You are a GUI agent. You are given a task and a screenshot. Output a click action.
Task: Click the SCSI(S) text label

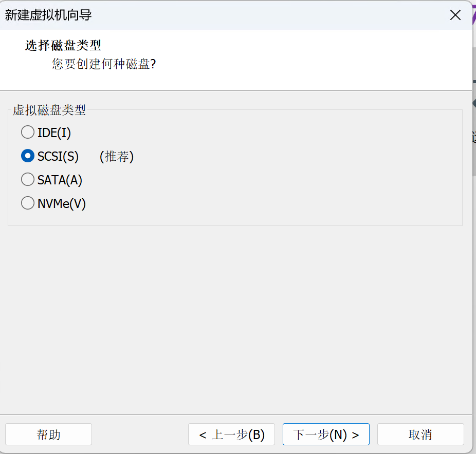(x=58, y=157)
